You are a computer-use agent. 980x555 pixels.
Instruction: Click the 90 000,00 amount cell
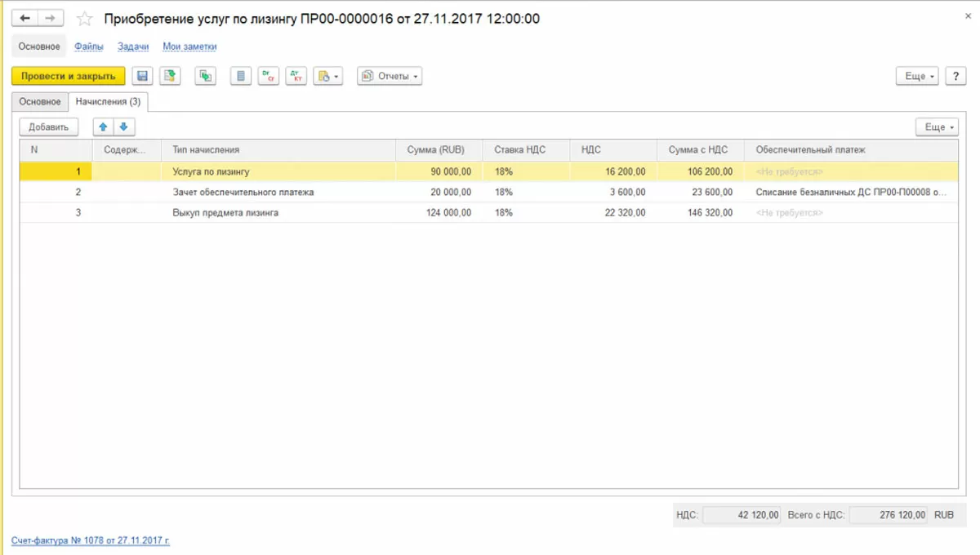439,171
